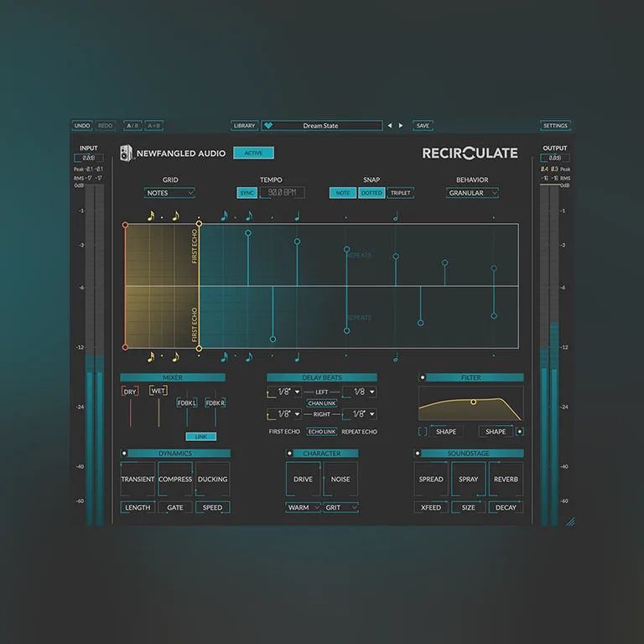Copy A to B with A>B button
Viewport: 644px width, 644px height.
154,125
